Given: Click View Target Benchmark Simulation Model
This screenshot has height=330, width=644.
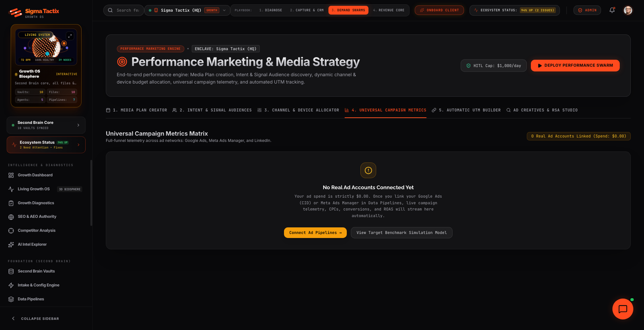Looking at the screenshot, I should [x=402, y=233].
